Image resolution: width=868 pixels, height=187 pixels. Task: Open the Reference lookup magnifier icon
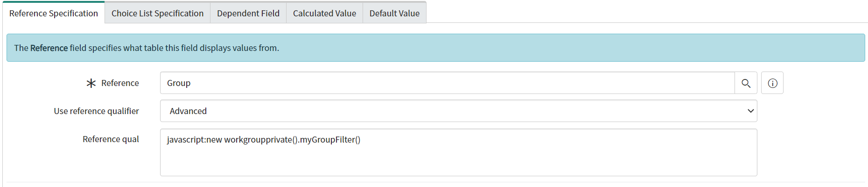(x=746, y=83)
